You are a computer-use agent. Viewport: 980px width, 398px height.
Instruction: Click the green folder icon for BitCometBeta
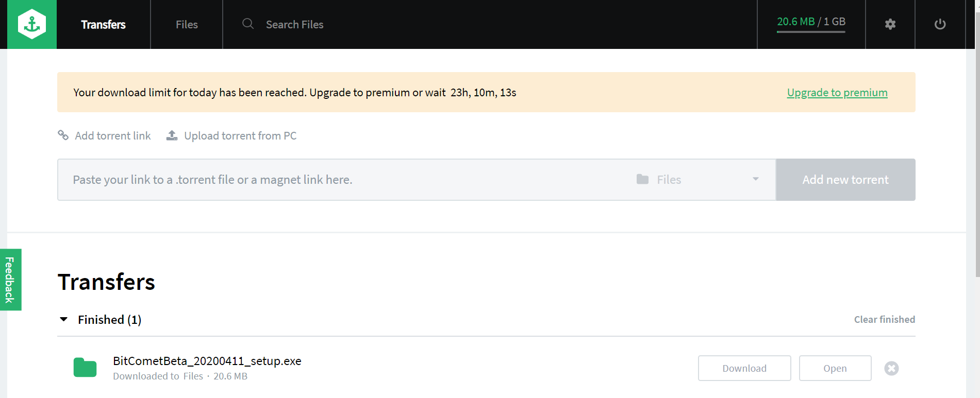coord(85,367)
